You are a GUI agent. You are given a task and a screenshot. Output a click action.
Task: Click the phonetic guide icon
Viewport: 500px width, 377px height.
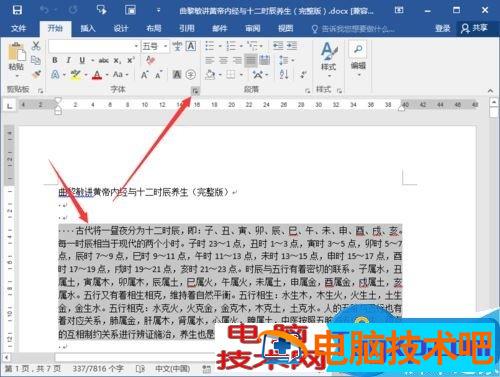click(177, 46)
